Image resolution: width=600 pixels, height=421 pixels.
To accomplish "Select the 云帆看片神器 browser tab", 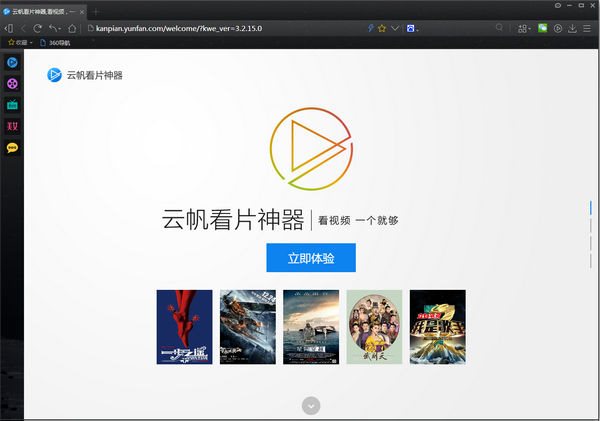I will pyautogui.click(x=43, y=11).
